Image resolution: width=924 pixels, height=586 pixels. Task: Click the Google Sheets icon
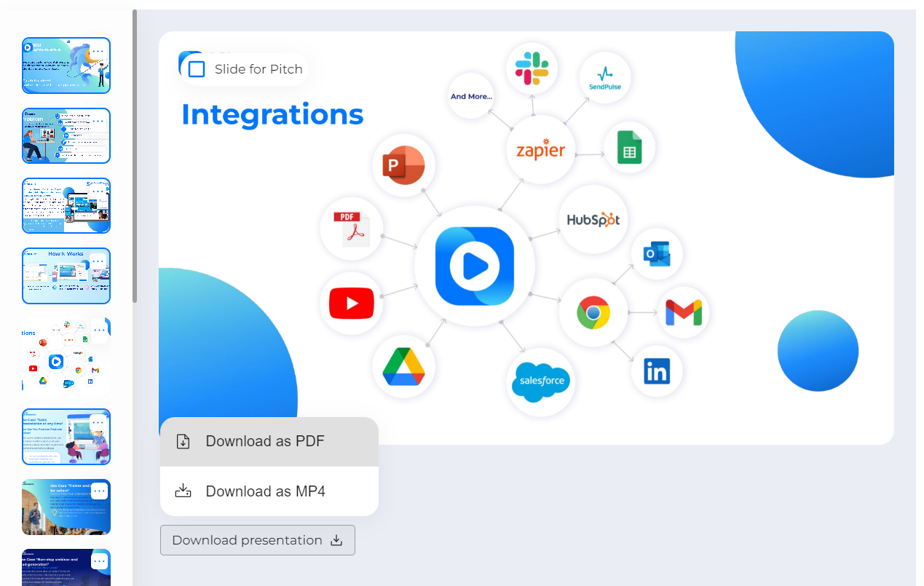(x=629, y=147)
